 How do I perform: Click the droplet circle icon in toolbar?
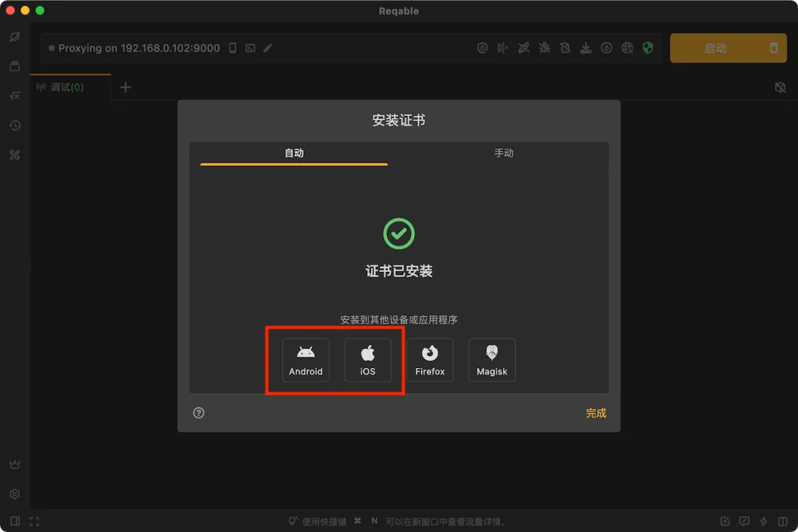pos(606,48)
